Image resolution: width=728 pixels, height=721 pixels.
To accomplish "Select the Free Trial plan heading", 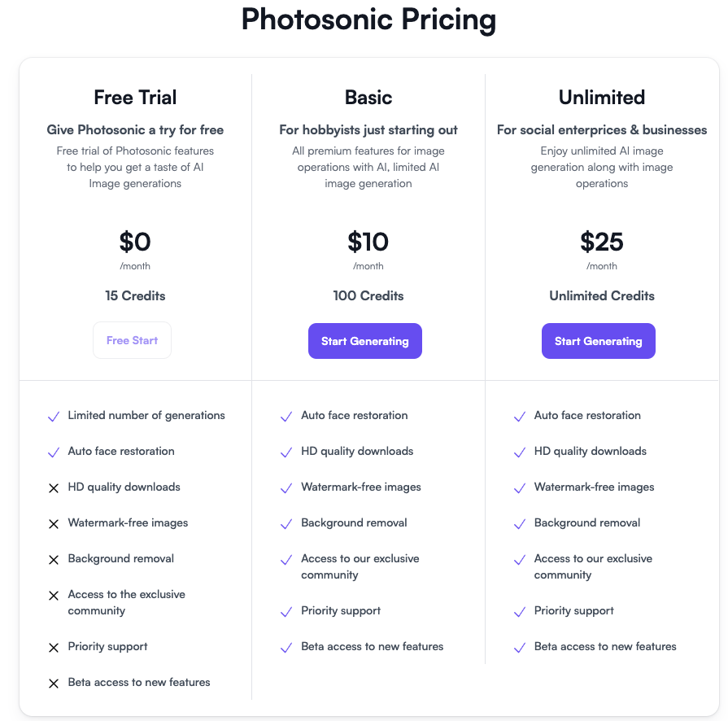I will coord(135,98).
